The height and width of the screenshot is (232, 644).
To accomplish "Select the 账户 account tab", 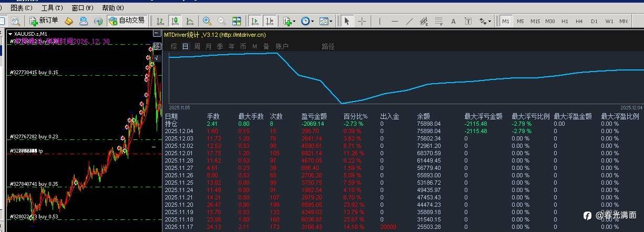I will [x=282, y=46].
